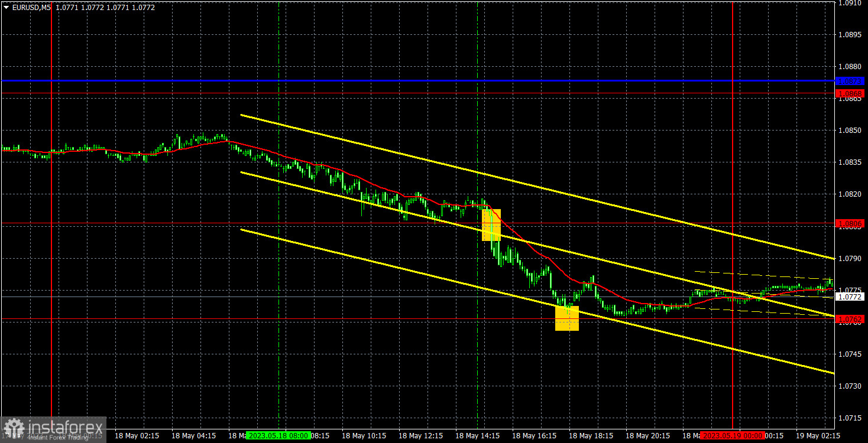This screenshot has width=868, height=443.
Task: Click the 1.0850 price axis value
Action: pyautogui.click(x=851, y=131)
